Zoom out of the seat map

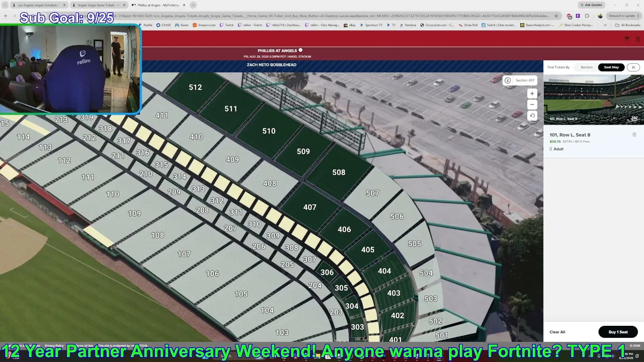click(x=532, y=105)
